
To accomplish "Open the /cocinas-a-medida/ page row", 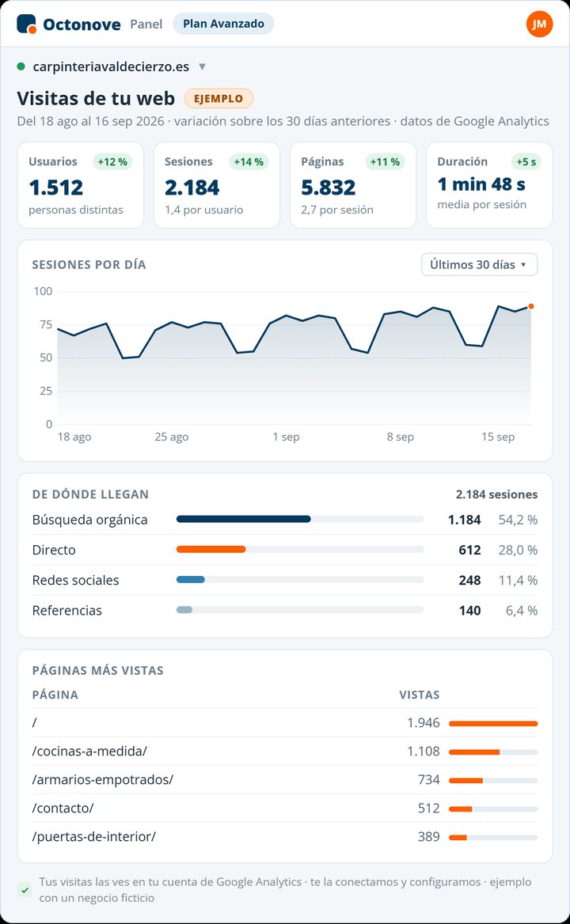I will point(285,752).
